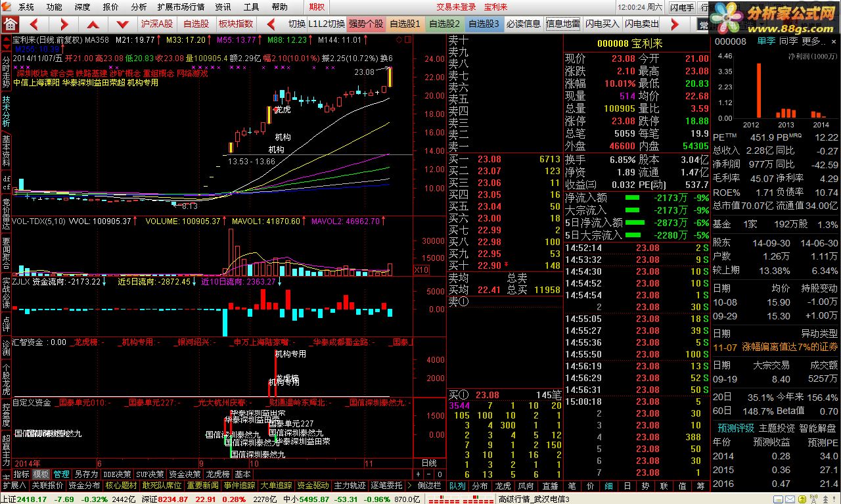Click the red right arrow navigation icon
This screenshot has width=841, height=504.
64,24
